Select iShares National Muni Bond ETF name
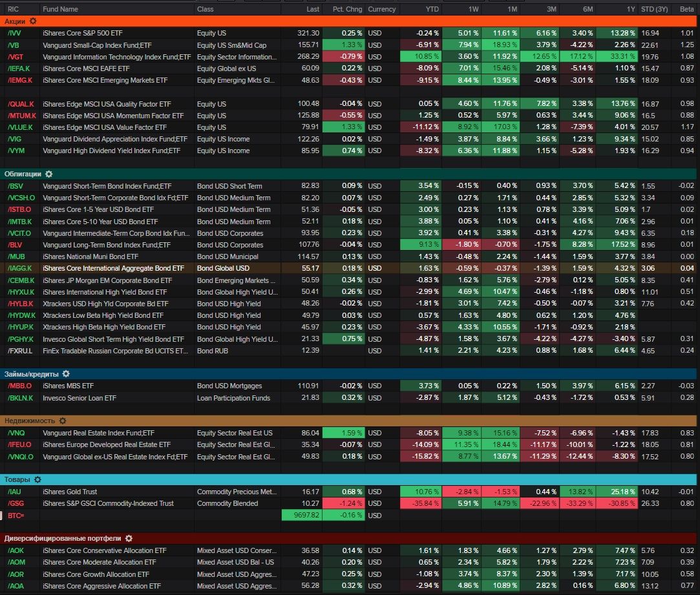This screenshot has width=700, height=595. pos(90,256)
